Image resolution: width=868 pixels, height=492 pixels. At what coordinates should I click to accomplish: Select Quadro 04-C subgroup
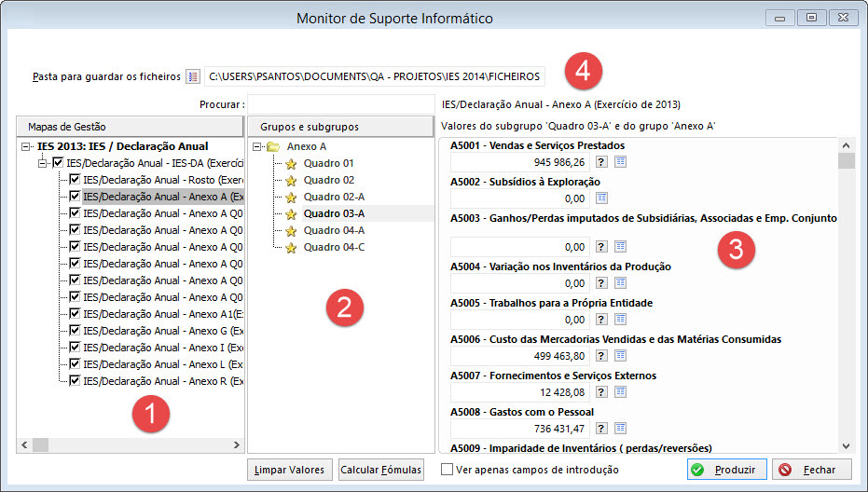click(x=334, y=247)
